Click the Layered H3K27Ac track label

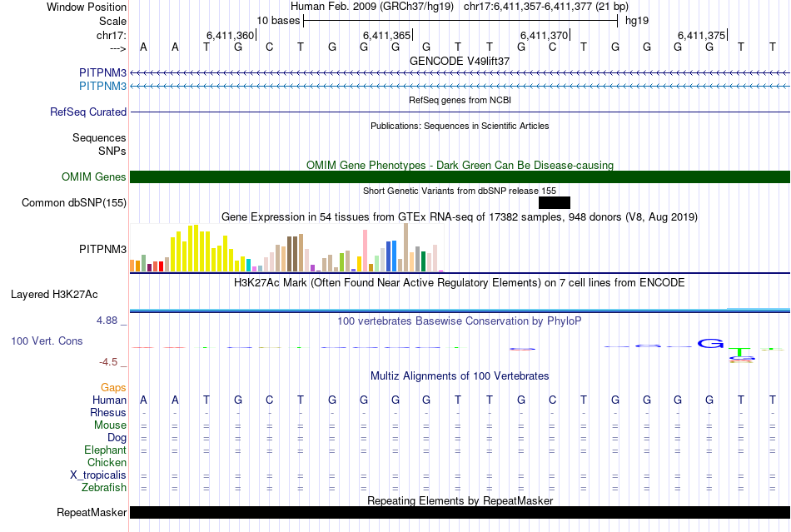pyautogui.click(x=54, y=295)
